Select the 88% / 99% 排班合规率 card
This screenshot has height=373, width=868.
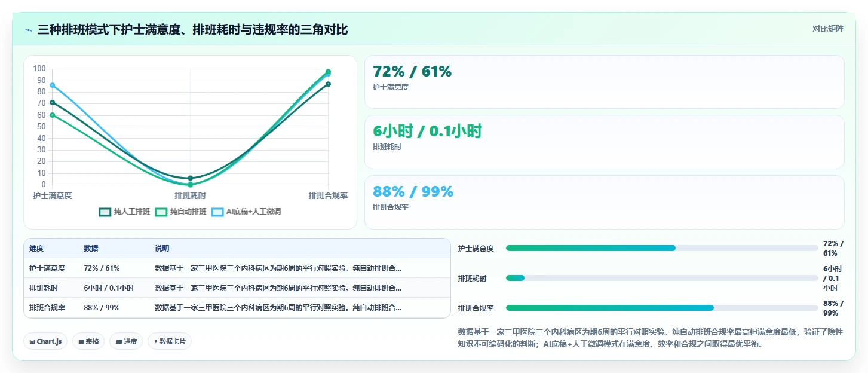pyautogui.click(x=604, y=202)
